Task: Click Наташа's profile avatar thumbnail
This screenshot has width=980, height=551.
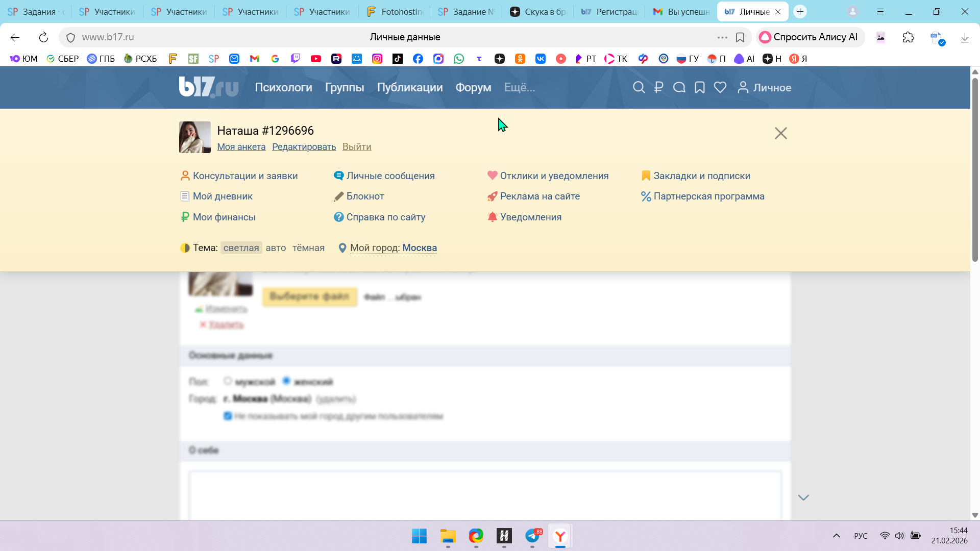Action: coord(194,137)
